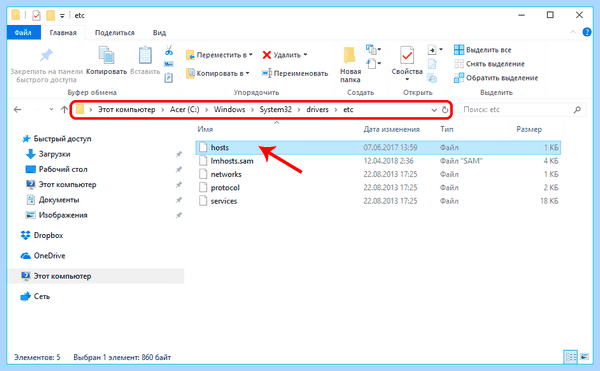
Task: Click Обратить выделение
Action: (x=496, y=78)
